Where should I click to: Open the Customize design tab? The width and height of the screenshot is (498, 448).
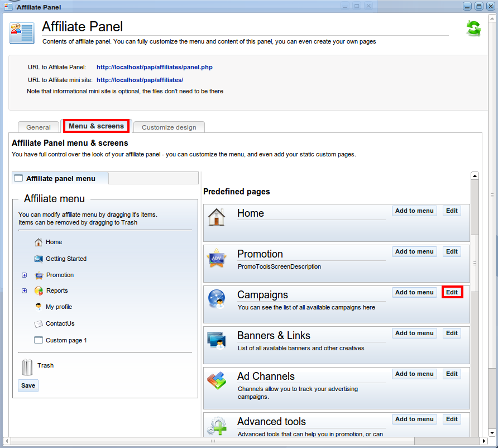pyautogui.click(x=169, y=127)
